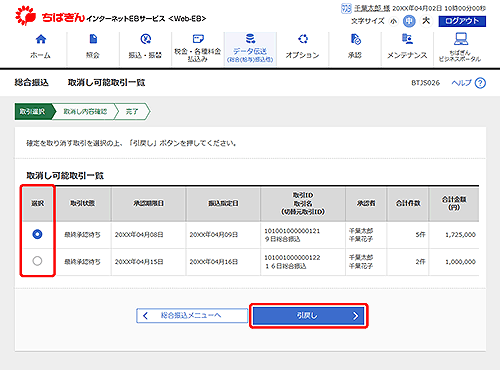Click the 取引ID 取引名 column header
Image resolution: width=500 pixels, height=370 pixels.
pos(303,203)
